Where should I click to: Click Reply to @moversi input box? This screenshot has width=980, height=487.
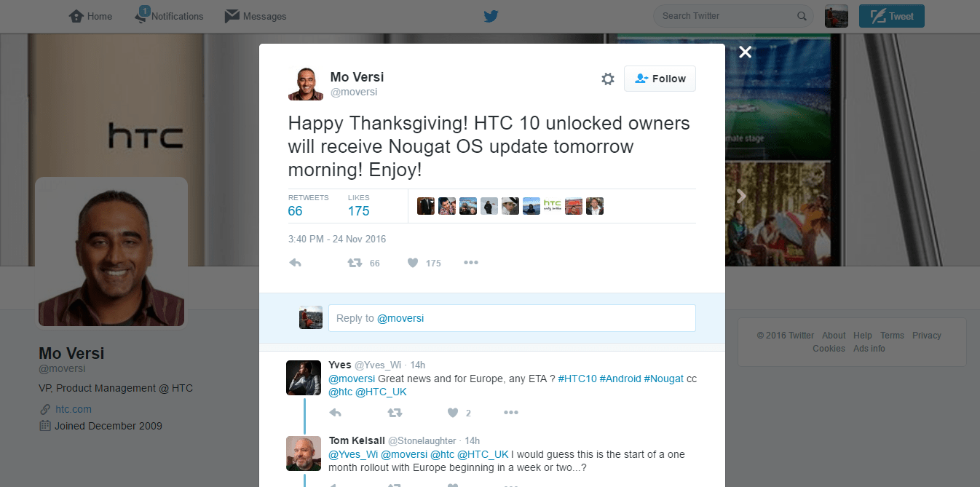pos(512,318)
